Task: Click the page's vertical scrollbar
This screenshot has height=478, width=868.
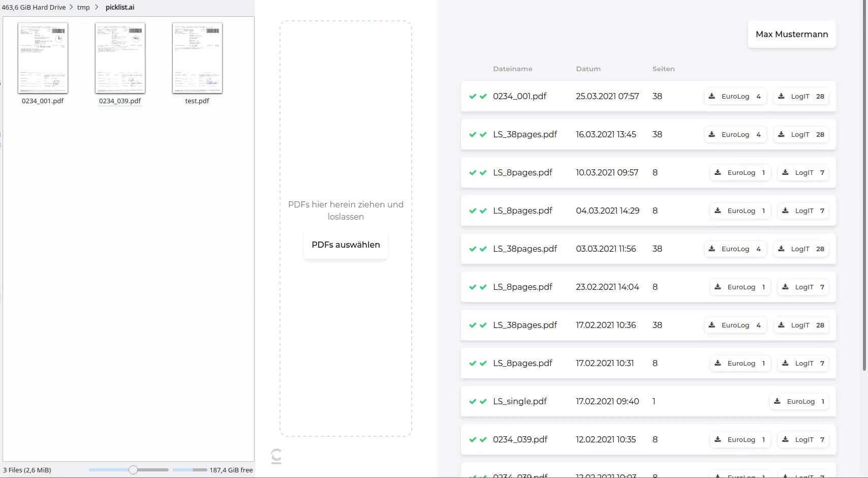Action: pyautogui.click(x=864, y=183)
